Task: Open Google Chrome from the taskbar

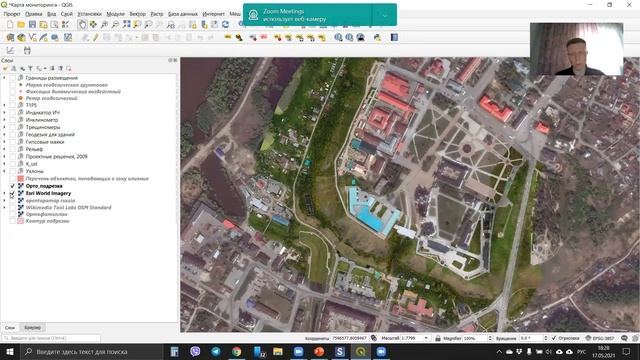Action: click(236, 351)
